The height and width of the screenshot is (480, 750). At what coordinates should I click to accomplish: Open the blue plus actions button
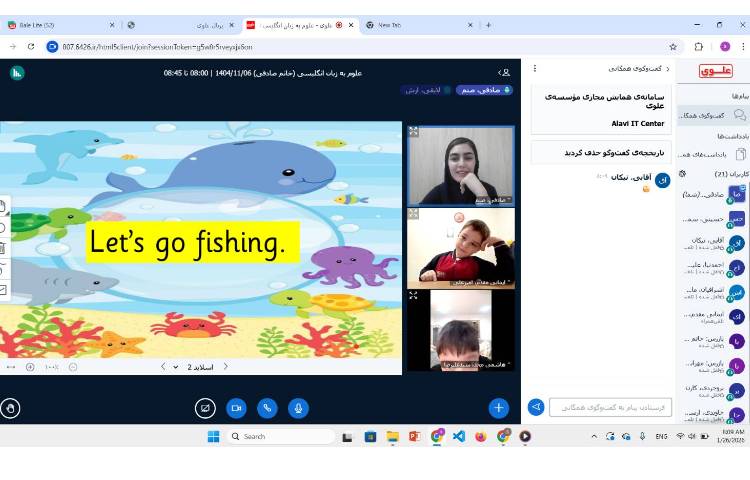499,408
